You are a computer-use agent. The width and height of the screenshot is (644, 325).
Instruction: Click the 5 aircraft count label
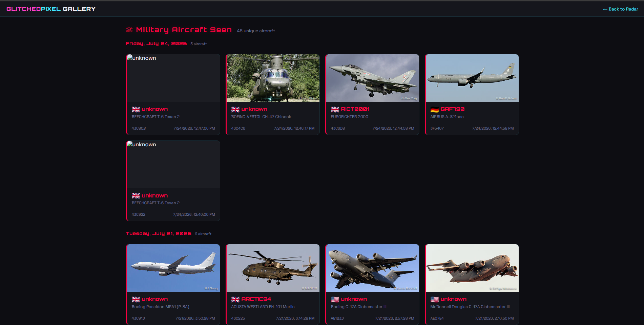(x=199, y=44)
